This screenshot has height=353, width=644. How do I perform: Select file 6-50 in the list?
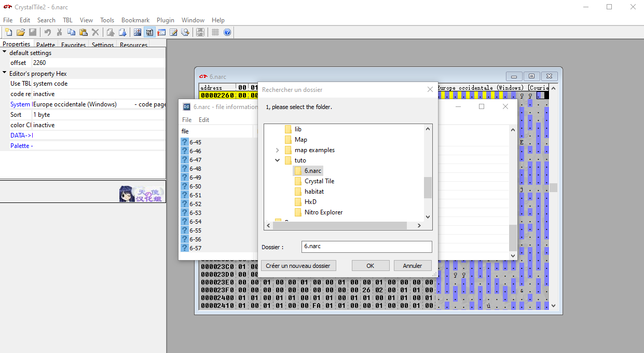195,186
